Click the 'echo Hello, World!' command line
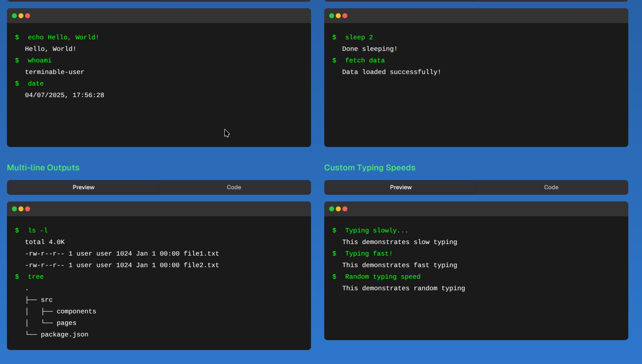The width and height of the screenshot is (642, 364). [x=63, y=37]
